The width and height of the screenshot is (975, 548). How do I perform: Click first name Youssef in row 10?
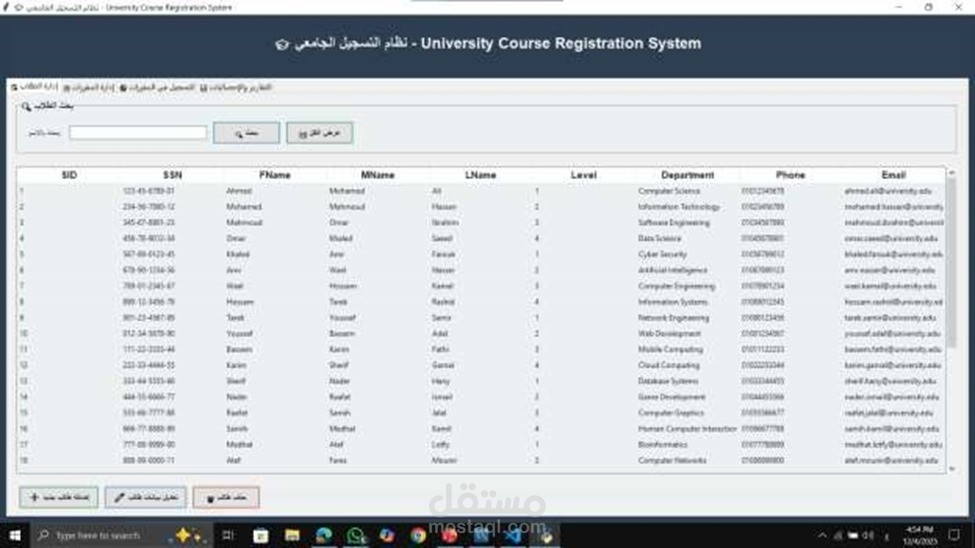(x=239, y=333)
